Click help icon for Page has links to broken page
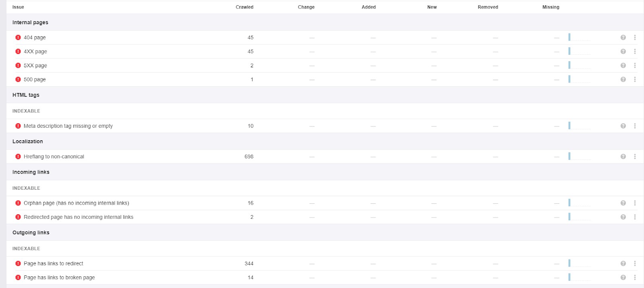Image resolution: width=644 pixels, height=288 pixels. point(623,278)
